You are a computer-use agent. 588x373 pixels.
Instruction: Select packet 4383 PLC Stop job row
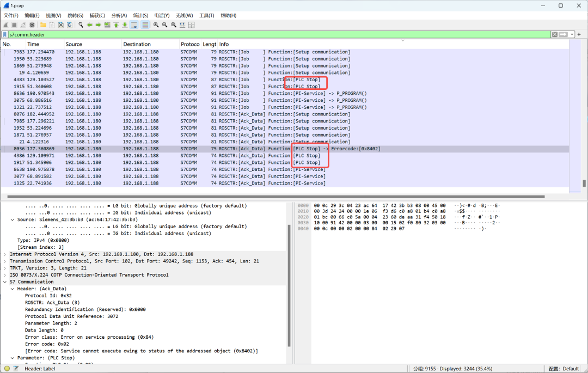pos(285,80)
